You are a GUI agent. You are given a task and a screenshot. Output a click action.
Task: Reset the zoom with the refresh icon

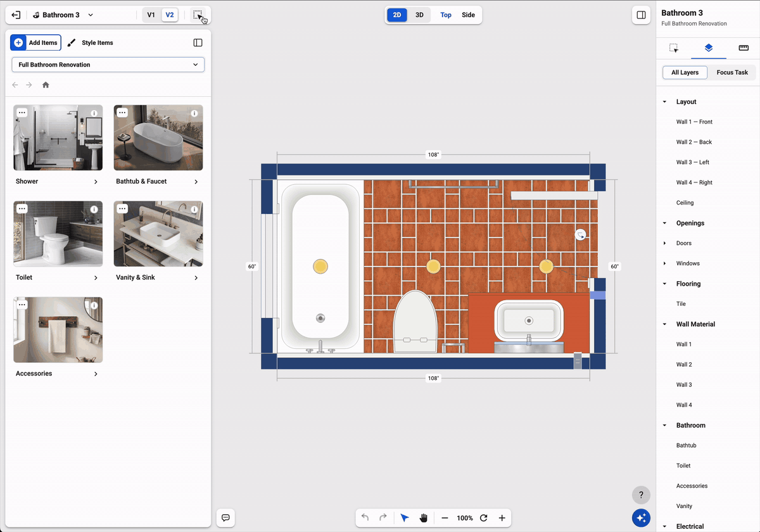[483, 518]
